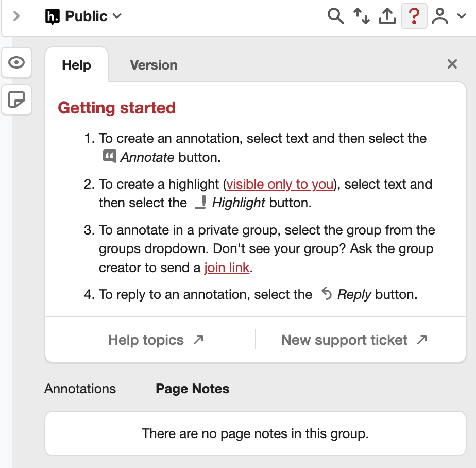The height and width of the screenshot is (468, 476).
Task: Click the share/export annotations icon
Action: [x=387, y=16]
